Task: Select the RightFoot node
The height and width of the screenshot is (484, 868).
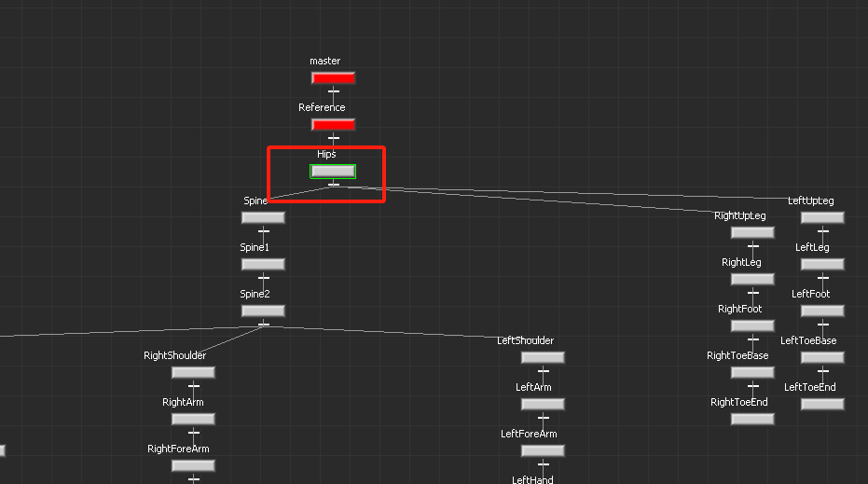Action: point(752,325)
